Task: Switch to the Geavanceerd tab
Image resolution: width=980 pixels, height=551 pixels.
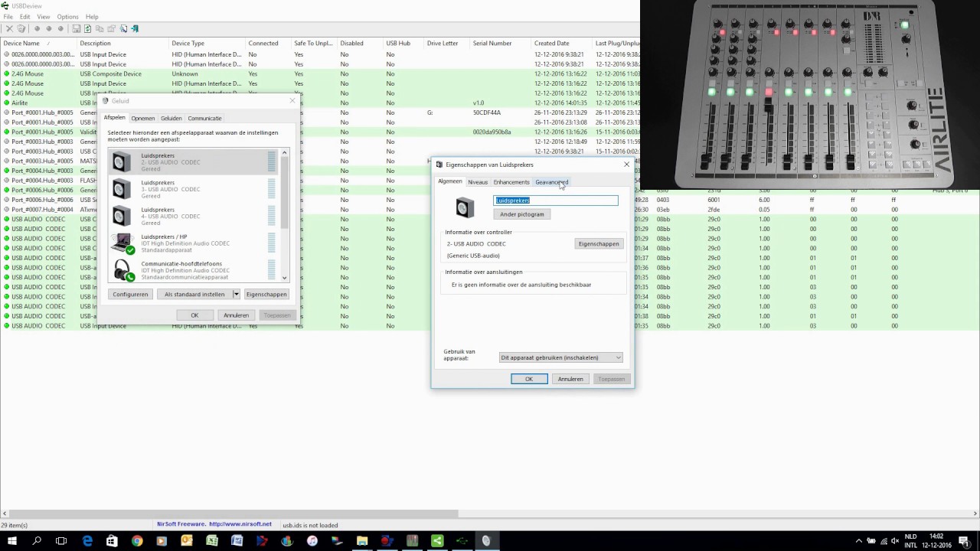Action: [551, 182]
